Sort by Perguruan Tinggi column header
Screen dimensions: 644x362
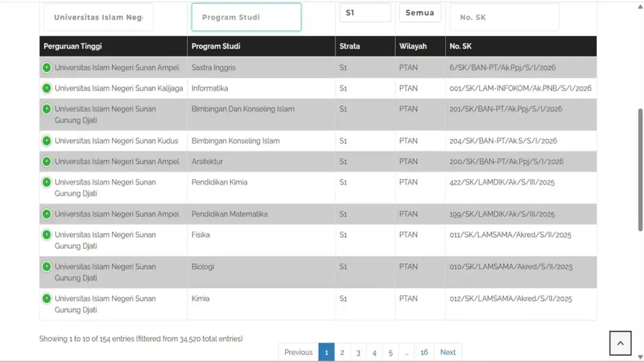72,47
